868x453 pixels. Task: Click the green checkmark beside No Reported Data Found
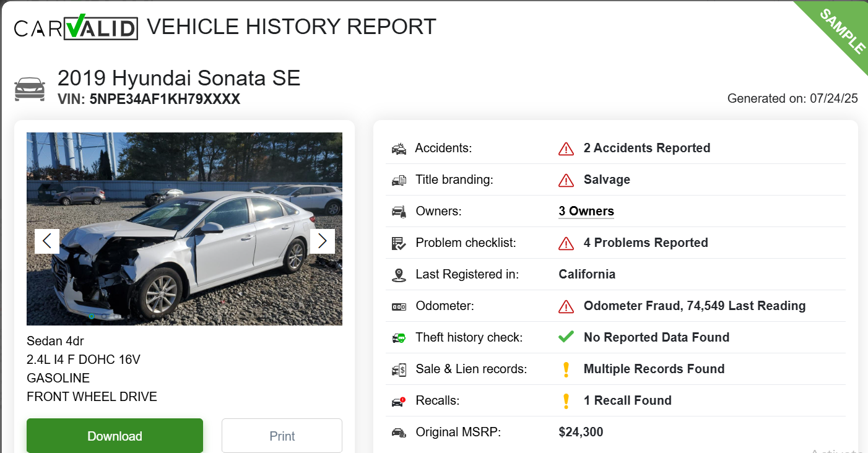tap(566, 337)
